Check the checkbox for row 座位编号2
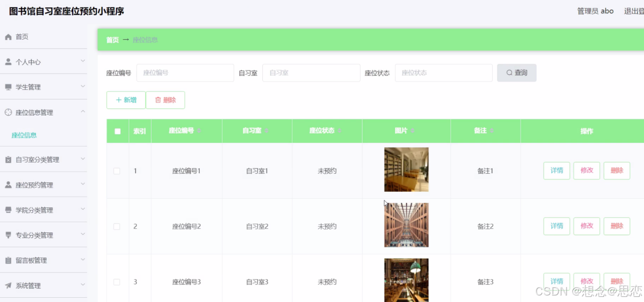The height and width of the screenshot is (302, 644). [117, 226]
